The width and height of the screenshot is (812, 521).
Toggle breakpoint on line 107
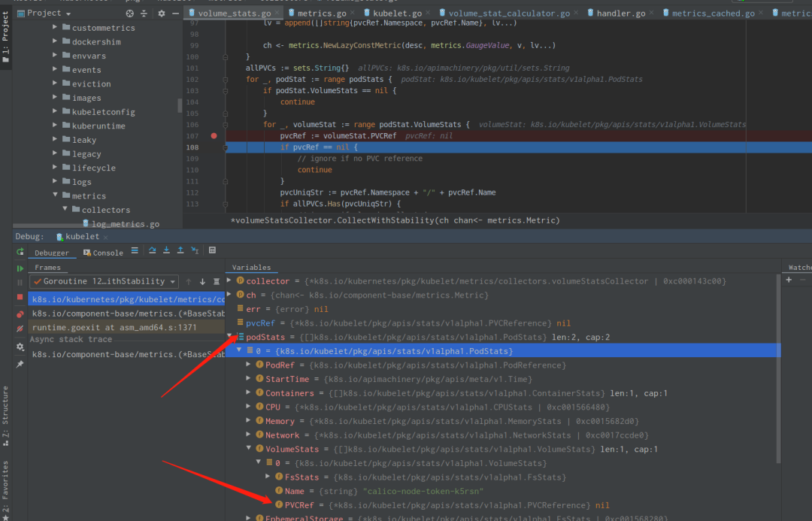214,135
